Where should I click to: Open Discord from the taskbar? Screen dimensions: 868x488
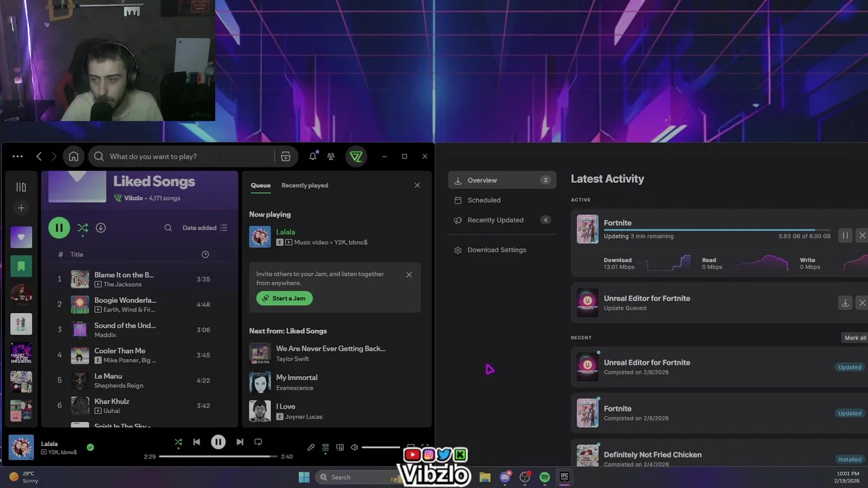[x=505, y=477]
